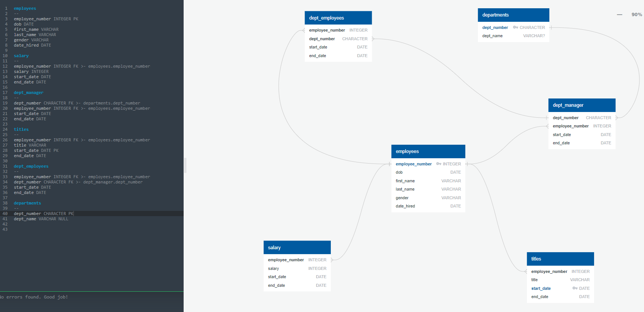Place cursor on editor line 10 'salary' heading
Screen dimensions: 644x312
coord(21,56)
